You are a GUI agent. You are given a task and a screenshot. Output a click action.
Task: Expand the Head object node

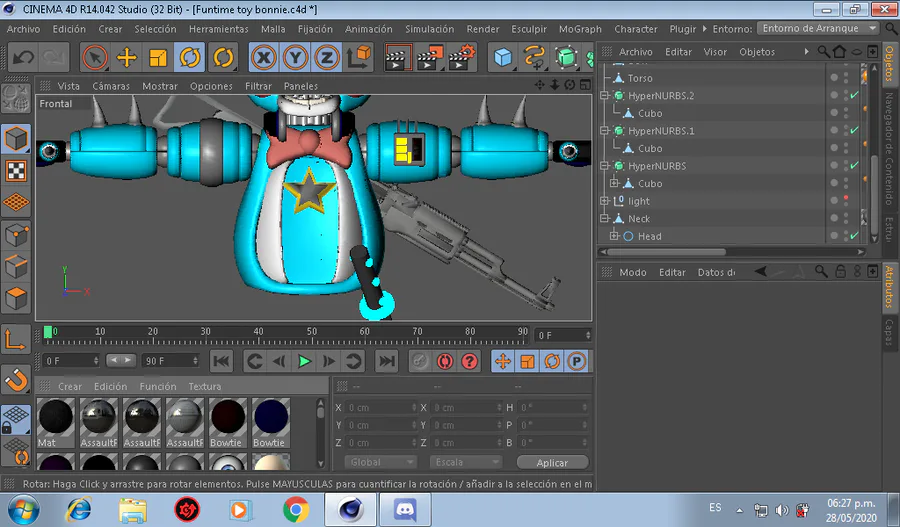point(614,236)
